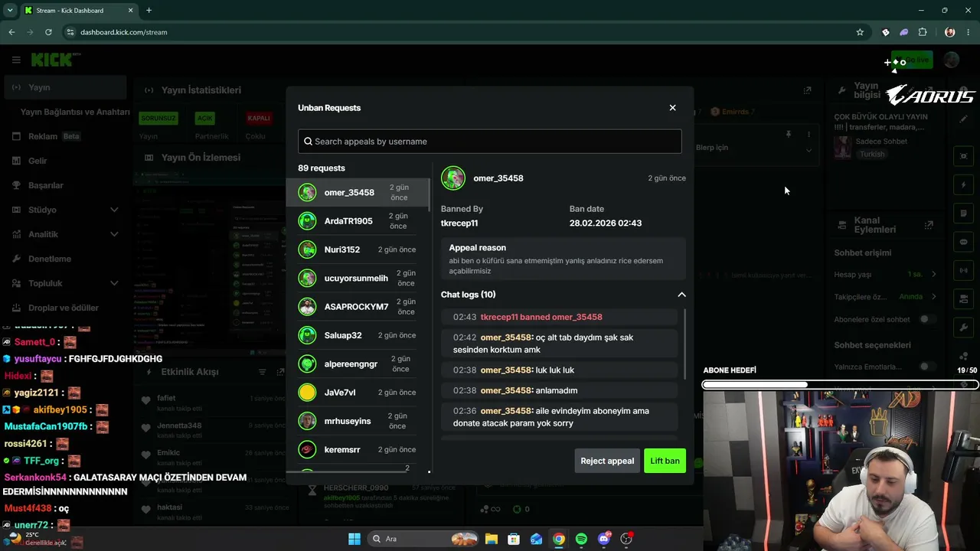Expand the Analitik submenu
Image resolution: width=980 pixels, height=551 pixels.
(x=114, y=234)
